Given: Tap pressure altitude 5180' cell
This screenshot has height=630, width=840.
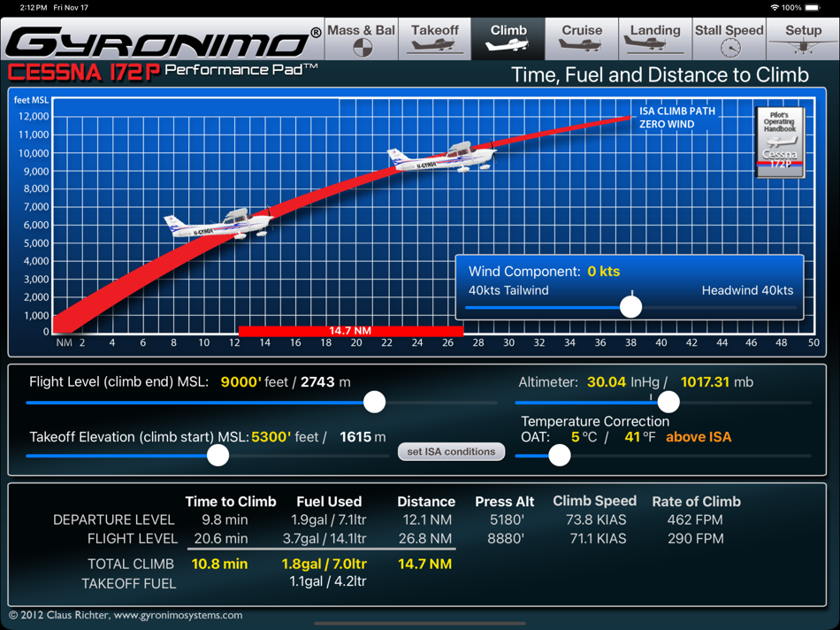Looking at the screenshot, I should point(507,519).
